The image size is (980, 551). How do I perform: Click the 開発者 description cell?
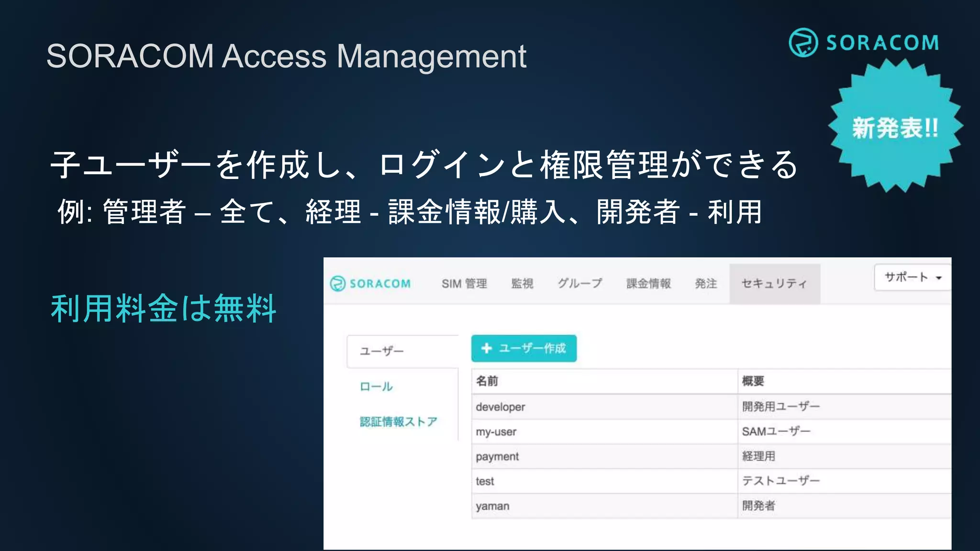(x=845, y=506)
